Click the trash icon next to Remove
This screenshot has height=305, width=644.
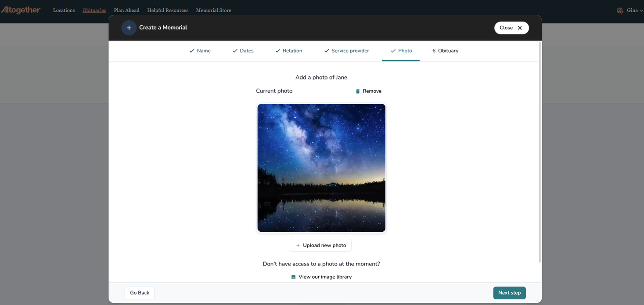pos(358,91)
